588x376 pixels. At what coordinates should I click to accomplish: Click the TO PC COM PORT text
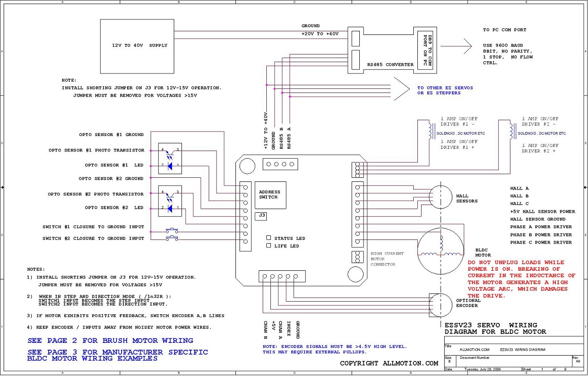[505, 30]
